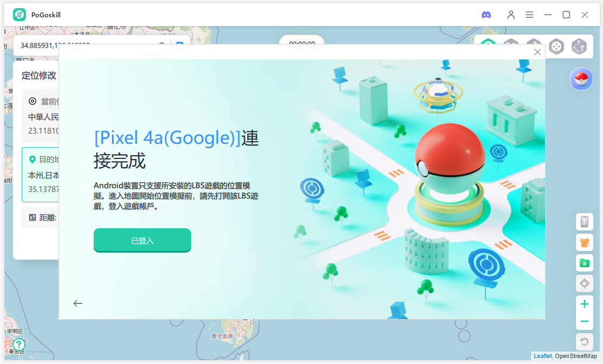The image size is (603, 364).
Task: Open the green favorites star folder icon
Action: [584, 263]
